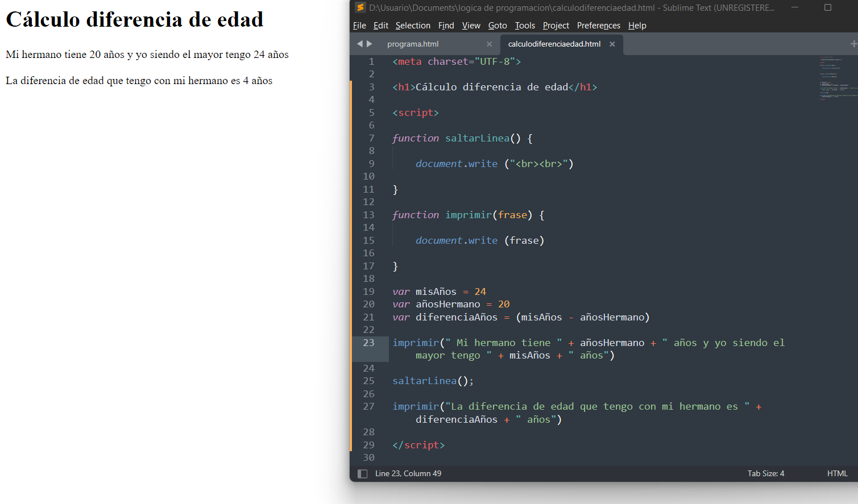The width and height of the screenshot is (858, 504).
Task: Close the calculodiferenciaedad.html tab
Action: pos(612,44)
